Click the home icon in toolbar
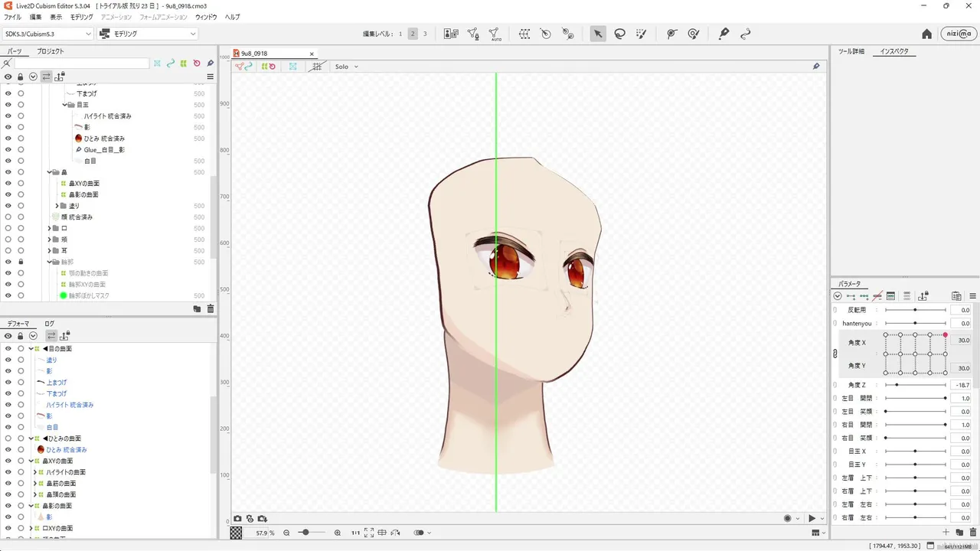Screen dimensions: 980x551 coord(926,34)
